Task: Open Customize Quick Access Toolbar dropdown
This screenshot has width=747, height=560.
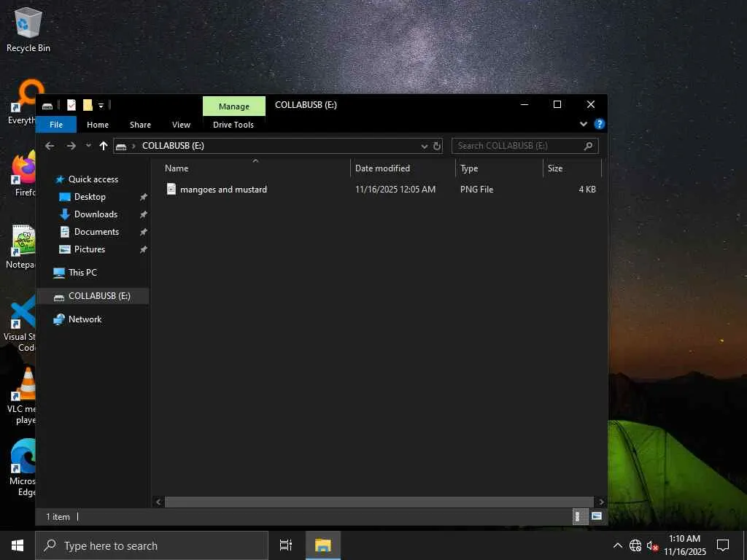Action: coord(101,106)
